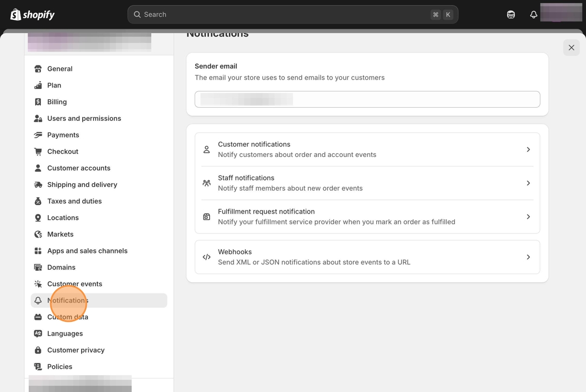Viewport: 586px width, 392px height.
Task: Expand Staff notifications with its chevron
Action: 528,183
